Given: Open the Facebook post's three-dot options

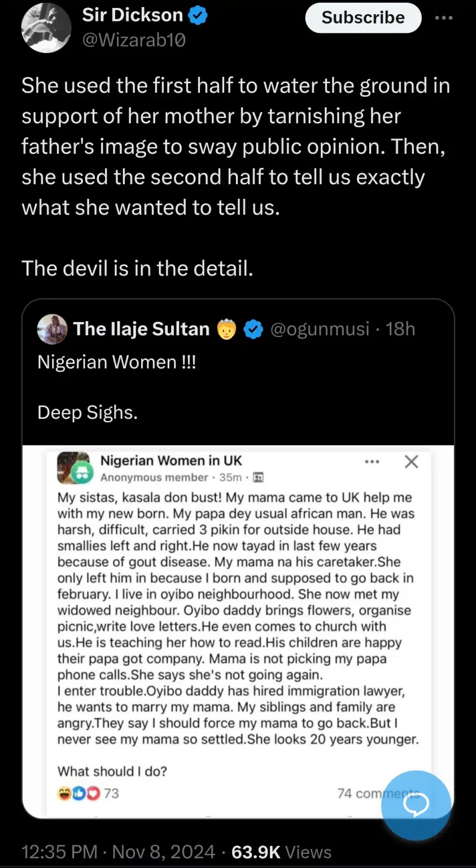Looking at the screenshot, I should pyautogui.click(x=372, y=462).
